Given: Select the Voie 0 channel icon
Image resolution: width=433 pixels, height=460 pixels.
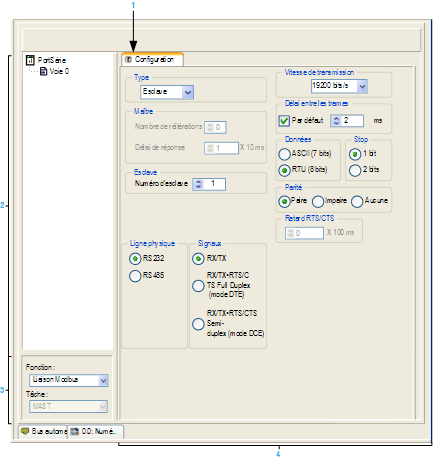Looking at the screenshot, I should point(43,71).
